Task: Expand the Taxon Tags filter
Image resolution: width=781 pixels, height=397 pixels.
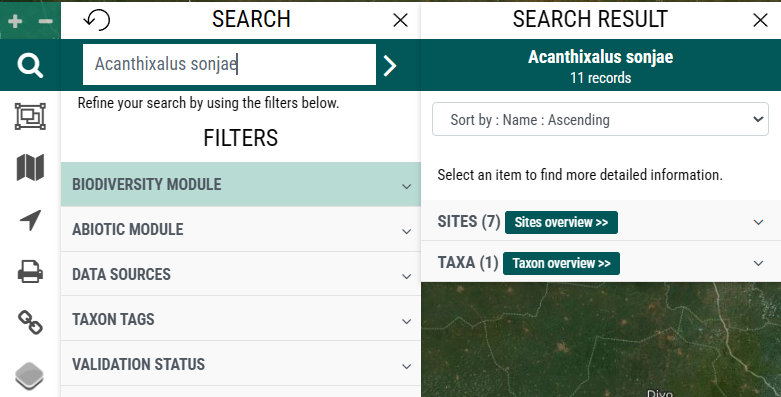Action: [241, 319]
